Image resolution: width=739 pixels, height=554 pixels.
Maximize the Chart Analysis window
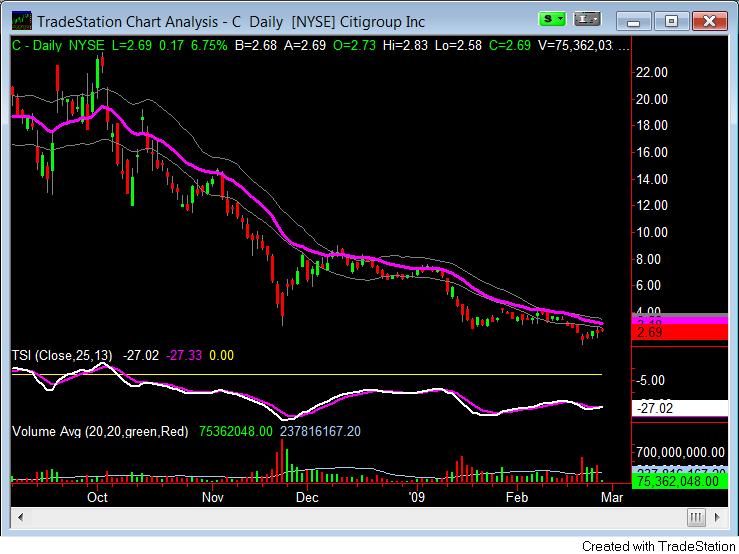click(x=671, y=21)
